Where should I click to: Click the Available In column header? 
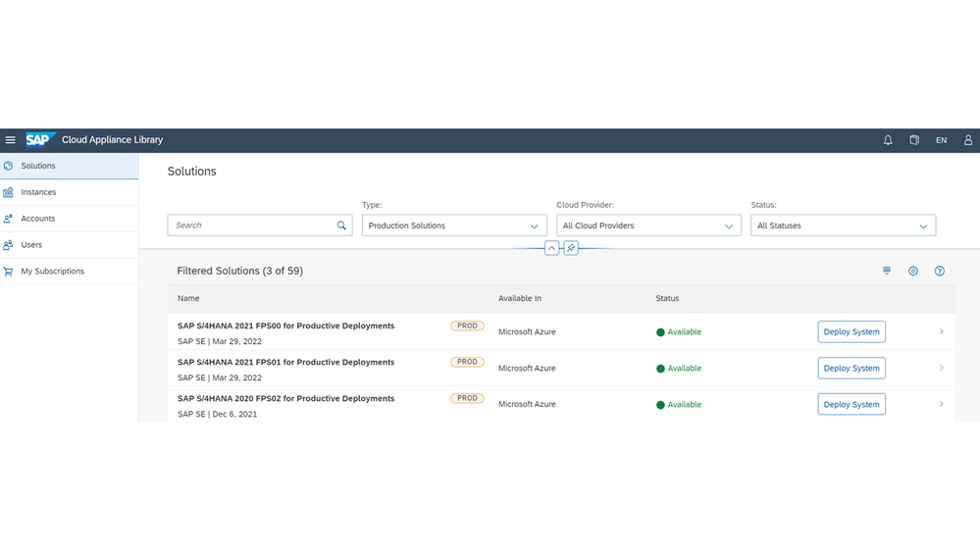tap(520, 298)
